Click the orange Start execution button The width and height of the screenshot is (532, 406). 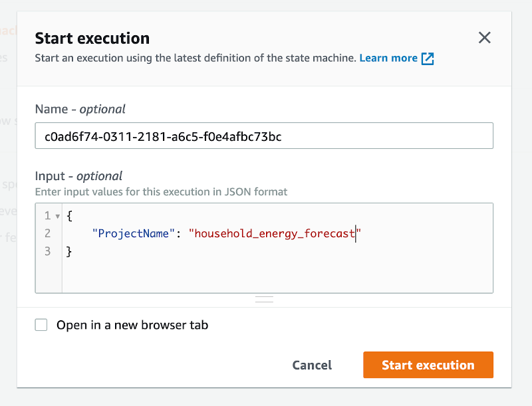click(x=428, y=365)
